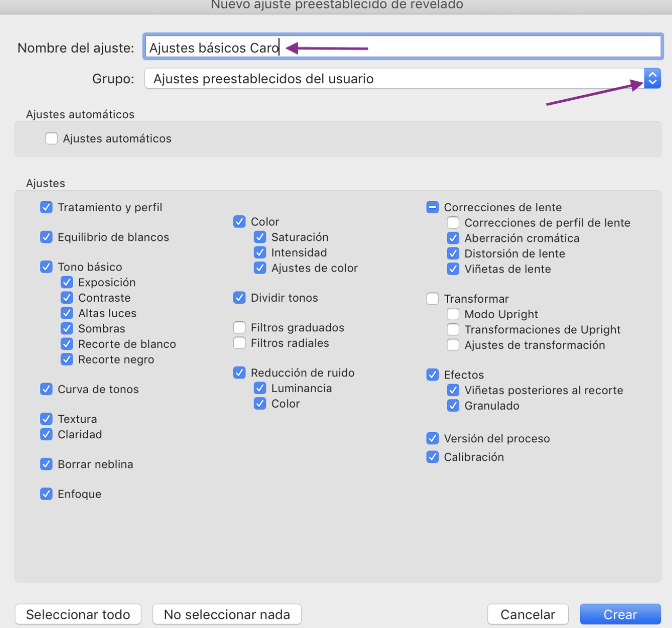This screenshot has height=628, width=672.
Task: Click the Grupo dropdown arrow stepper
Action: tap(652, 79)
